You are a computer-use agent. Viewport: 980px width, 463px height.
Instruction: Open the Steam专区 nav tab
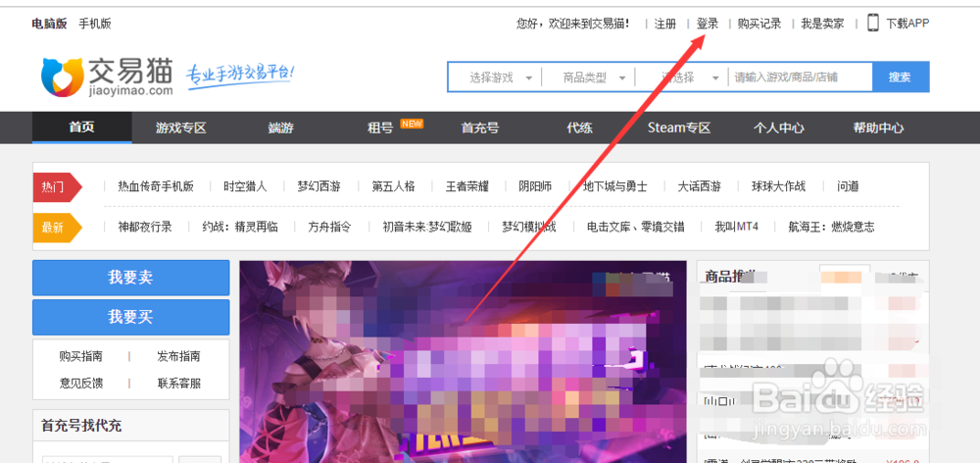[679, 129]
